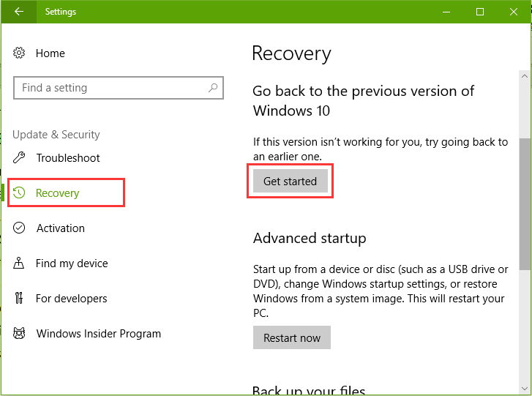Focus the Find a setting search field
This screenshot has width=532, height=396.
coord(119,88)
